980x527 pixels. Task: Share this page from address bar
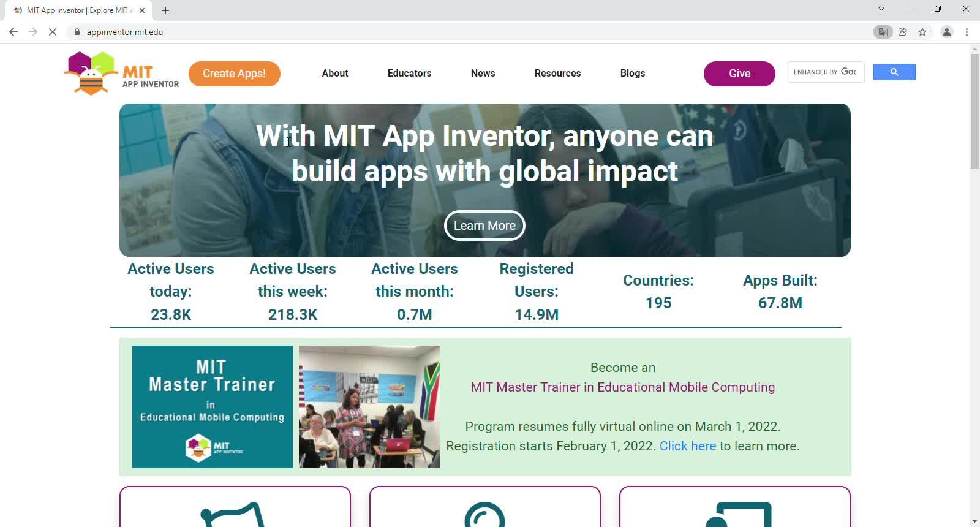coord(903,32)
